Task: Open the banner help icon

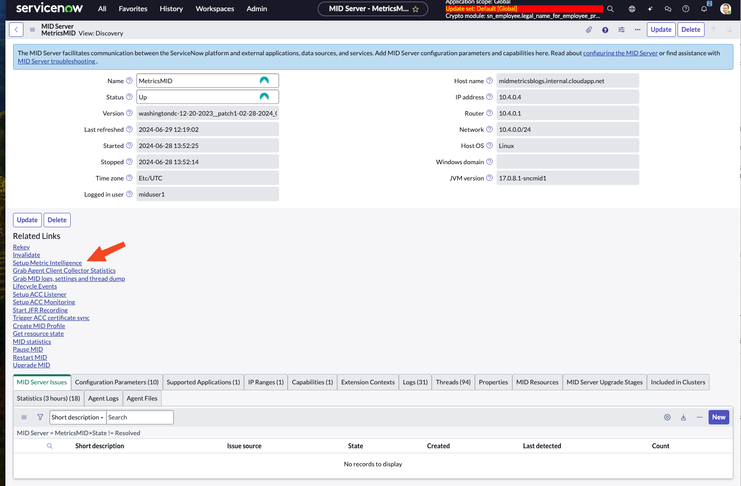Action: 686,9
